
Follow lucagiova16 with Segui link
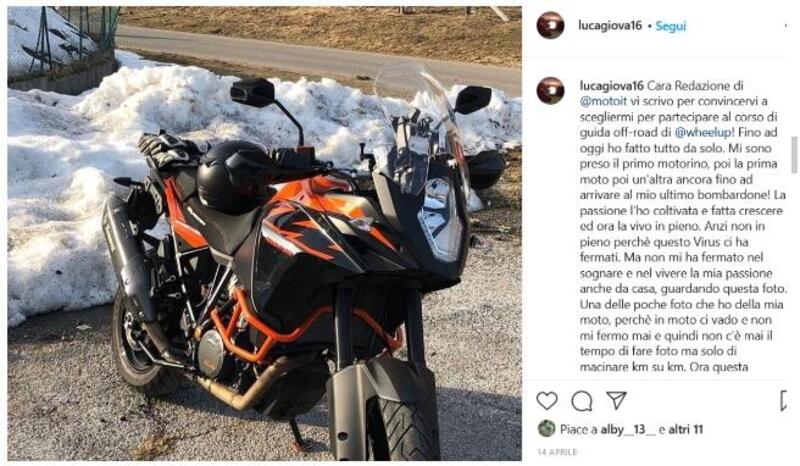pos(670,26)
